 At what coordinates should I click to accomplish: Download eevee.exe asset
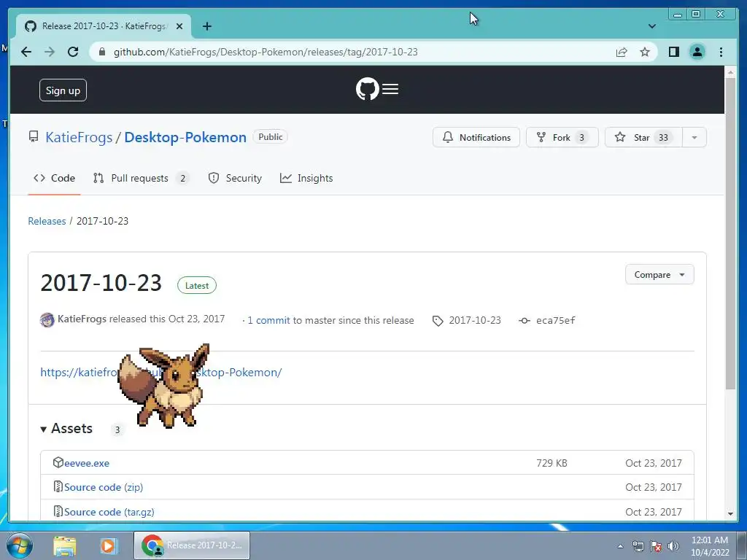tap(87, 463)
